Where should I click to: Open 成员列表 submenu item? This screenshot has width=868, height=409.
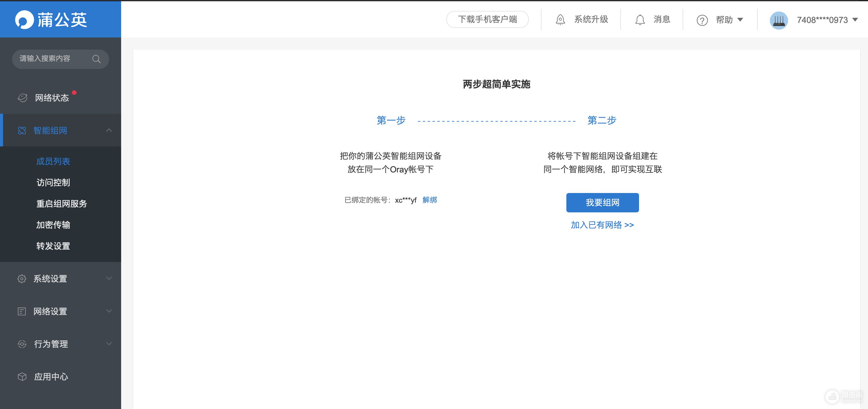click(53, 161)
